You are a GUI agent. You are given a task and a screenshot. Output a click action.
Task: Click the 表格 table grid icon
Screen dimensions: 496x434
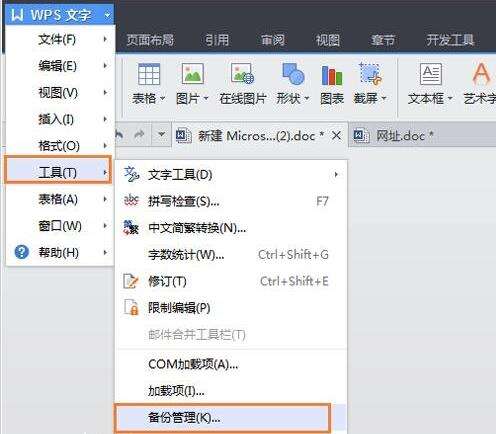[149, 74]
